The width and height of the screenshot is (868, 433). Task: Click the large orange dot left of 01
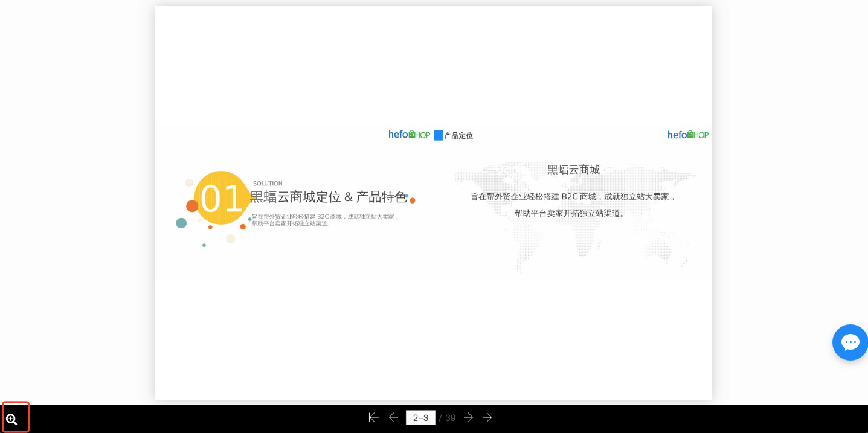coord(192,206)
